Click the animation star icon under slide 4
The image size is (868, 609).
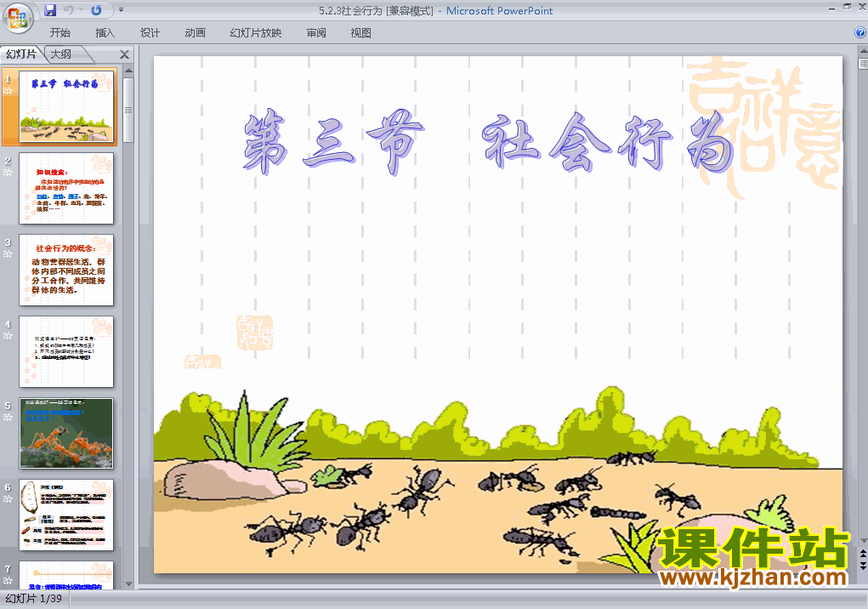[x=8, y=335]
